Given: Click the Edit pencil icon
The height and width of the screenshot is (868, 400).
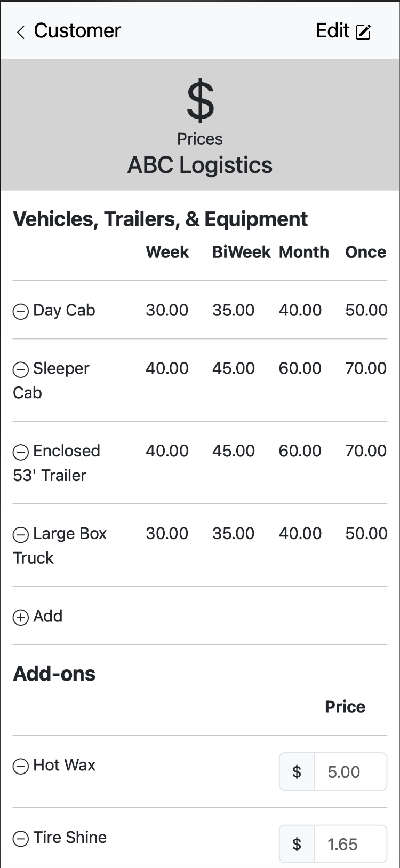Looking at the screenshot, I should click(363, 32).
